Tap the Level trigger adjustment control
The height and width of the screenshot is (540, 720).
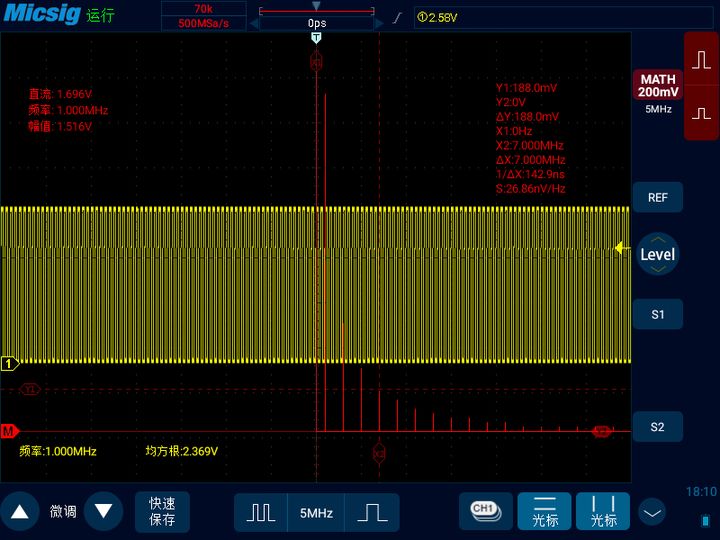tap(657, 254)
